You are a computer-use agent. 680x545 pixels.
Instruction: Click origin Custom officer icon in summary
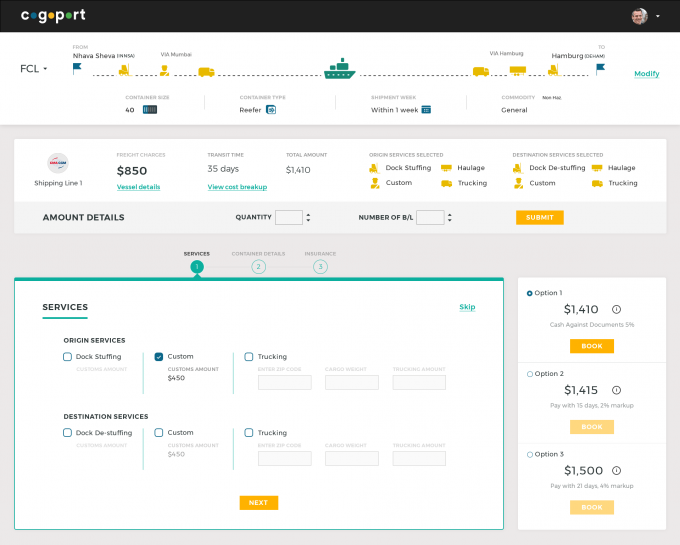(375, 183)
